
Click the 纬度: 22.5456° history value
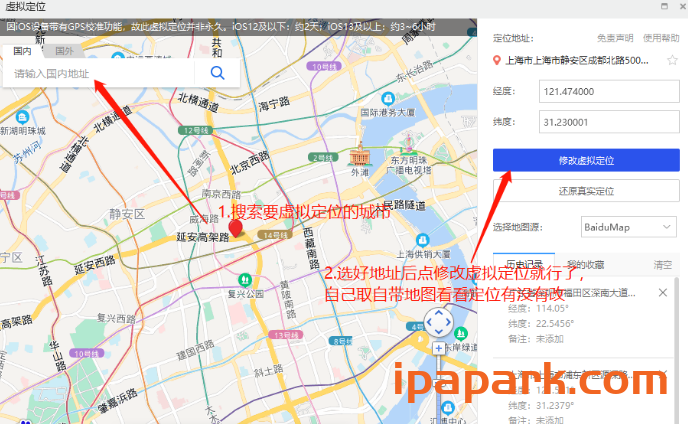(x=541, y=323)
